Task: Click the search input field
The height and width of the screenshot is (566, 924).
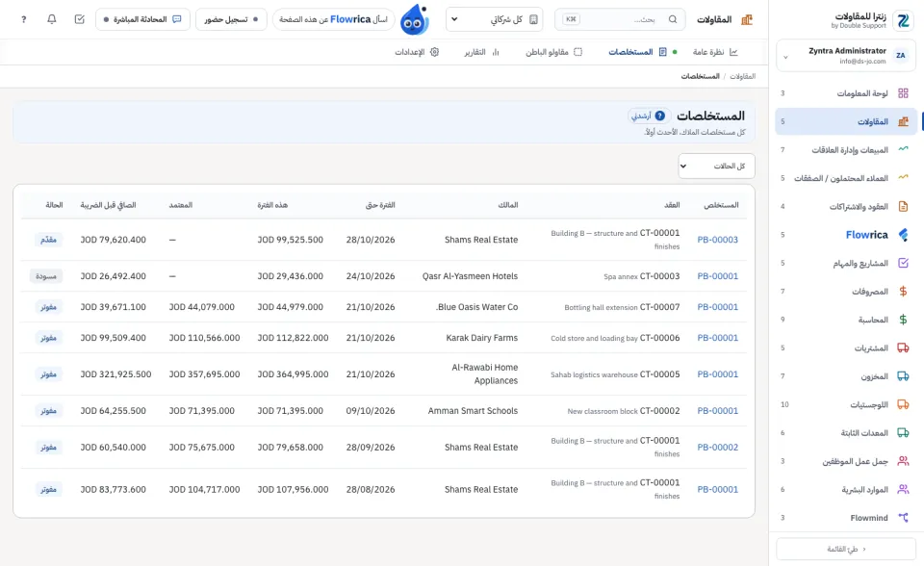Action: click(620, 19)
